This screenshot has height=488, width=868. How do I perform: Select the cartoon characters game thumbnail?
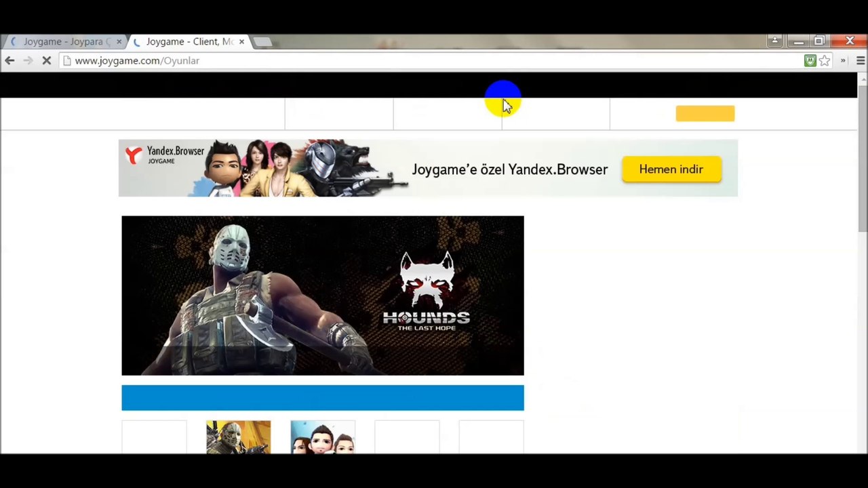point(323,437)
